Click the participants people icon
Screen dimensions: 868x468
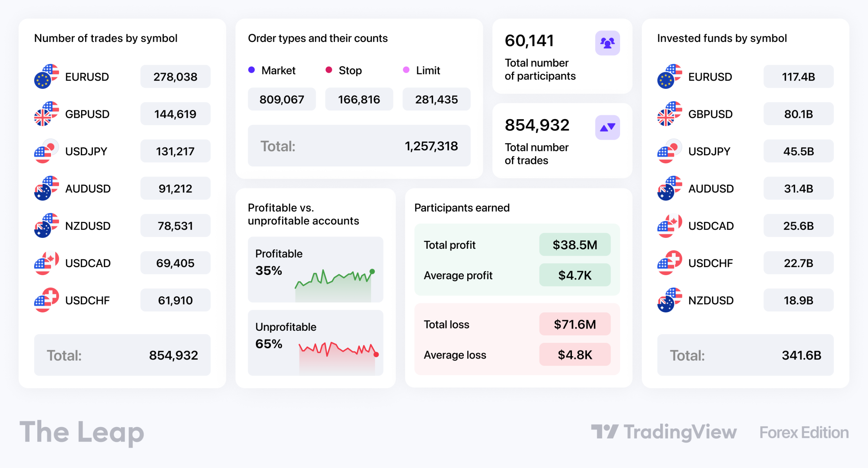click(x=607, y=43)
